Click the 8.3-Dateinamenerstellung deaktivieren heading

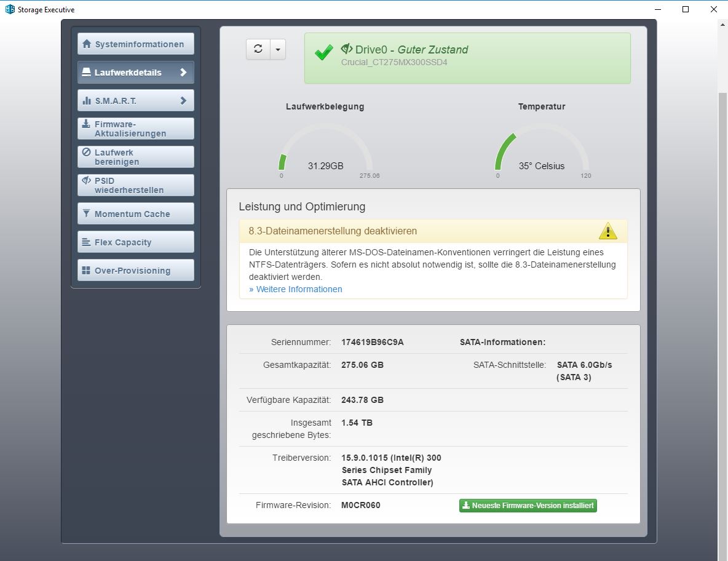coord(333,231)
